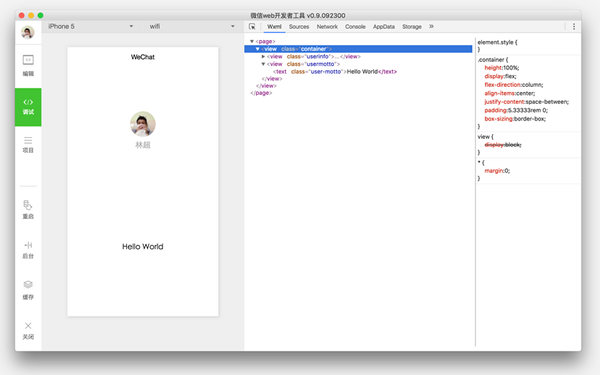Image resolution: width=600 pixels, height=375 pixels.
Task: Collapse the usermotto view node
Action: pos(263,64)
